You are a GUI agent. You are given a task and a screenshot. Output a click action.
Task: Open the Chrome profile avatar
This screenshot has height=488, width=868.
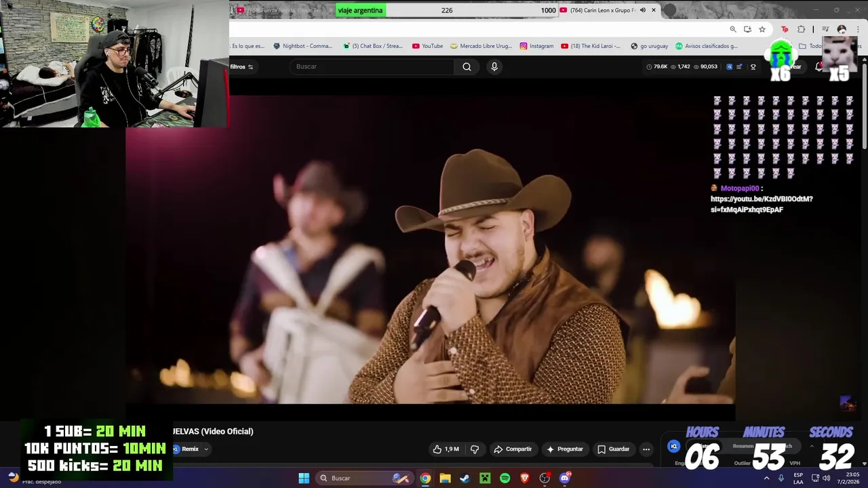pyautogui.click(x=842, y=29)
